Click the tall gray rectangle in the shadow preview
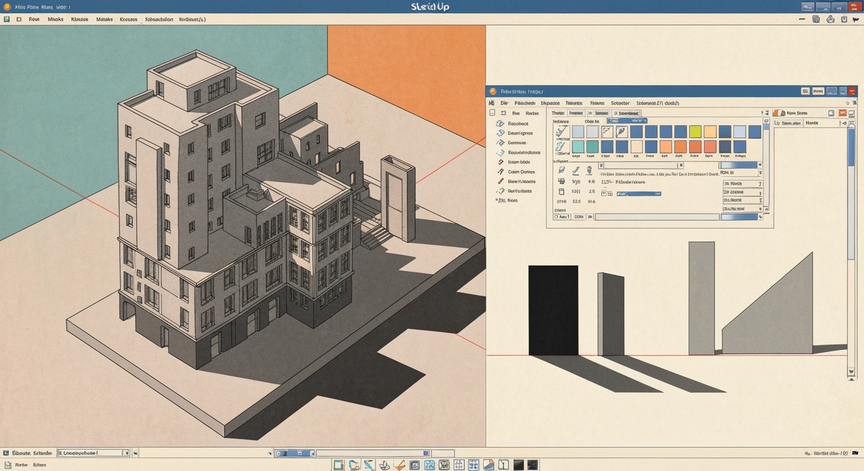The width and height of the screenshot is (864, 471). click(x=701, y=298)
